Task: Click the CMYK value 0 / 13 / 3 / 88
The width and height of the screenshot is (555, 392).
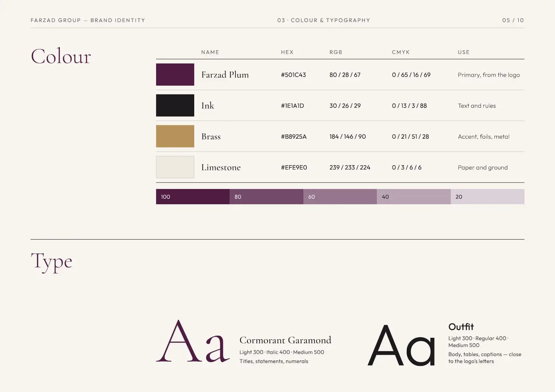Action: point(410,106)
